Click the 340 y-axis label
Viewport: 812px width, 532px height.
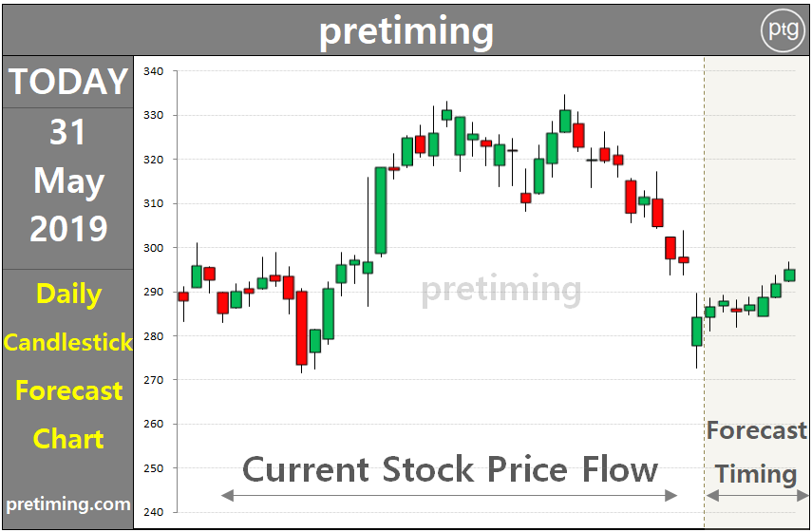[x=155, y=71]
